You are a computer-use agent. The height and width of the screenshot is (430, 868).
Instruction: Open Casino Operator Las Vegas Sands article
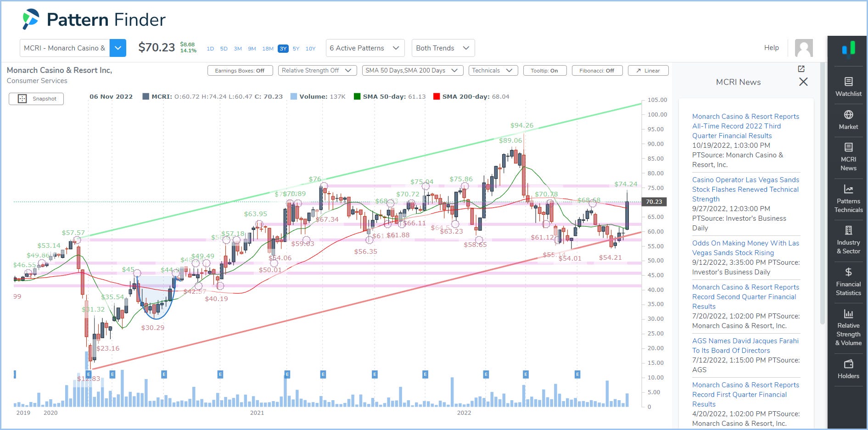click(745, 190)
